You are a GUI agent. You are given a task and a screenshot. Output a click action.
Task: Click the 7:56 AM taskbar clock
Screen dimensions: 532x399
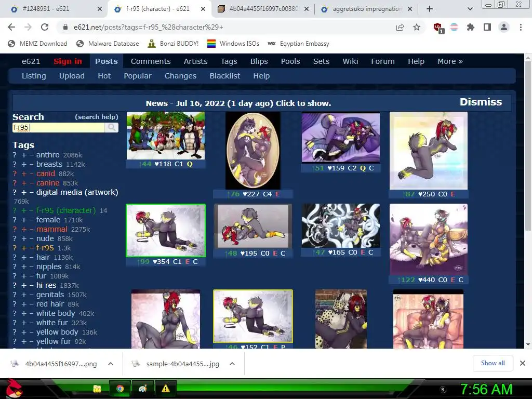click(x=486, y=390)
